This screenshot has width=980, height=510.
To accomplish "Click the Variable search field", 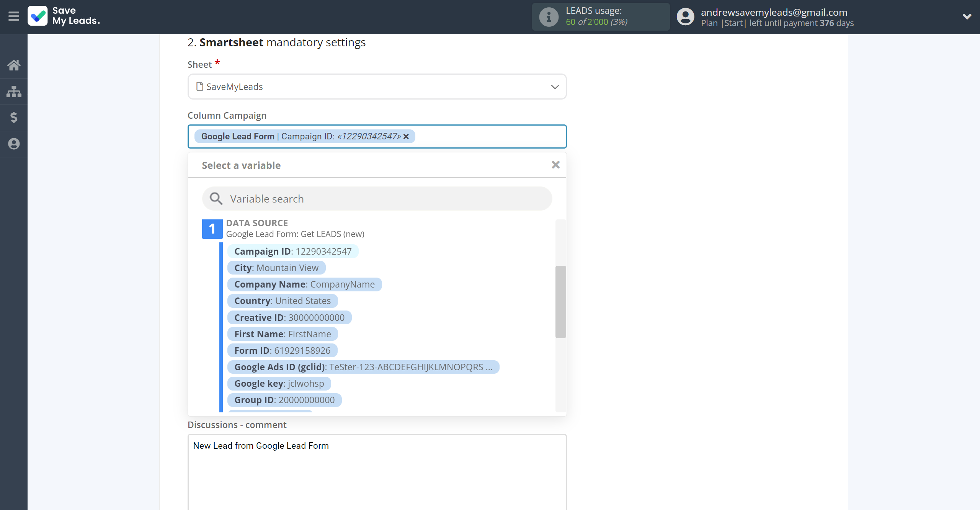I will pos(377,199).
